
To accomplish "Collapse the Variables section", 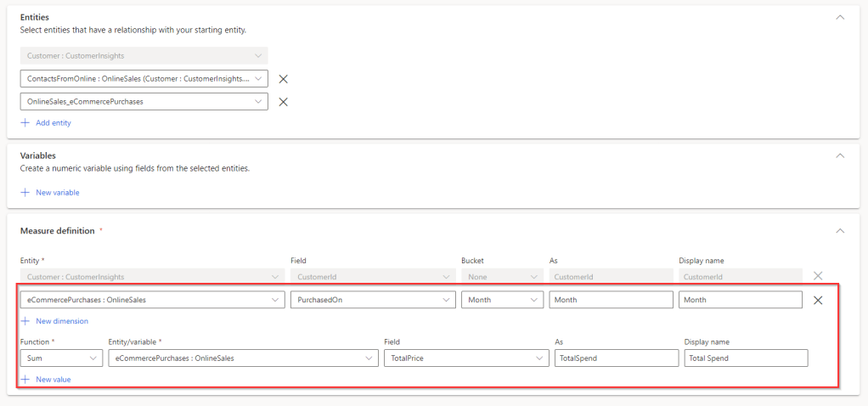I will [x=840, y=155].
